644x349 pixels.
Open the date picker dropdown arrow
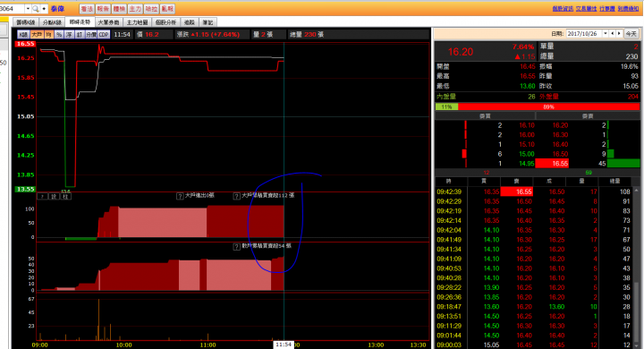point(606,34)
